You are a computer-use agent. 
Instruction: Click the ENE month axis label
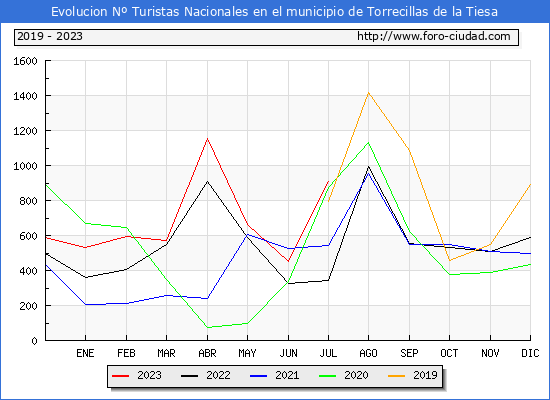pos(85,353)
